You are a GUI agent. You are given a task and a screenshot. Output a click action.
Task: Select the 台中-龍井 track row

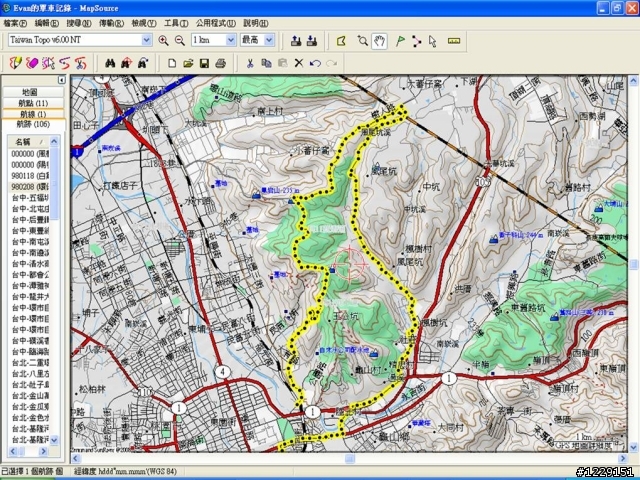[x=29, y=297]
